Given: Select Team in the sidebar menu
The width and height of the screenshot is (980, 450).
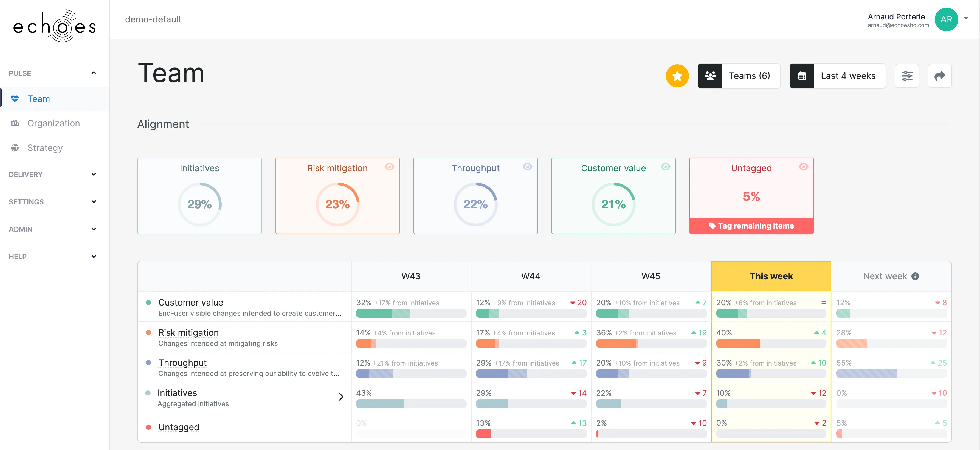Looking at the screenshot, I should click(x=55, y=99).
